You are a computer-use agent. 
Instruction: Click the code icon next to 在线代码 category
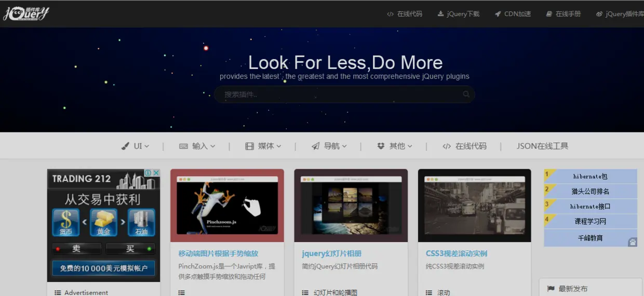[447, 146]
